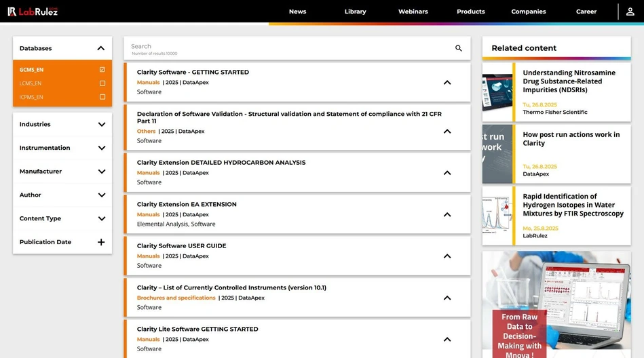Screen dimensions: 644x358
Task: Click the Related content heading
Action: tap(524, 48)
